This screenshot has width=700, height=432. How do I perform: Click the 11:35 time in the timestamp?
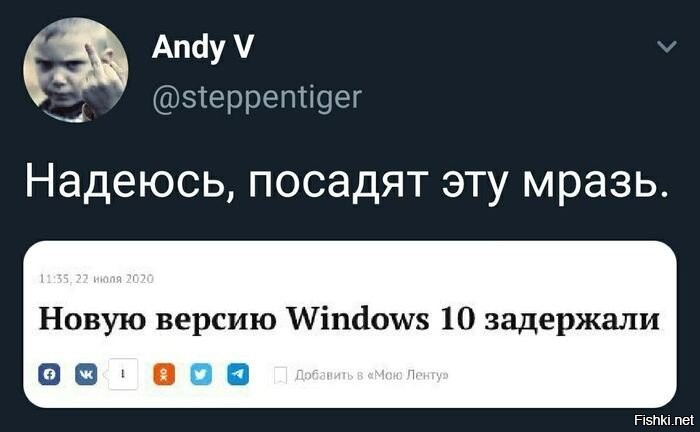point(54,279)
